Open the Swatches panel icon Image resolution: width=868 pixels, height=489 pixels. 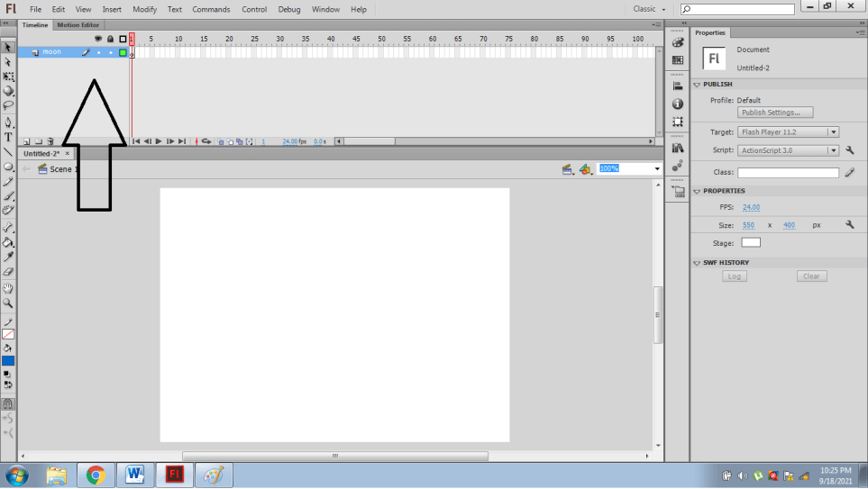pos(678,59)
